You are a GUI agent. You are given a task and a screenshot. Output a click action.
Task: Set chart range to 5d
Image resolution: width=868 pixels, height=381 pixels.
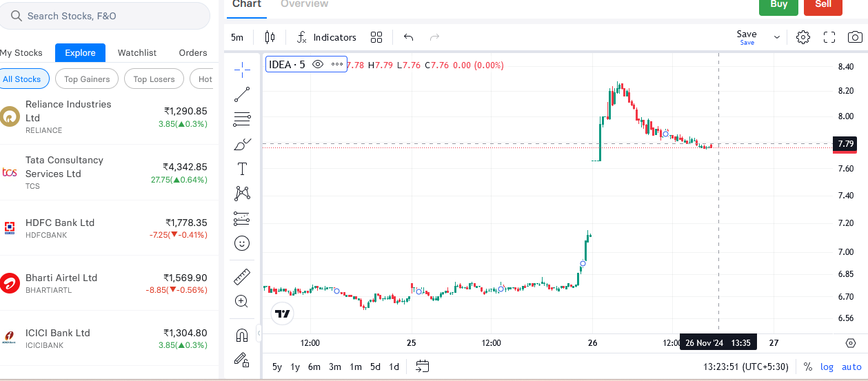point(375,367)
